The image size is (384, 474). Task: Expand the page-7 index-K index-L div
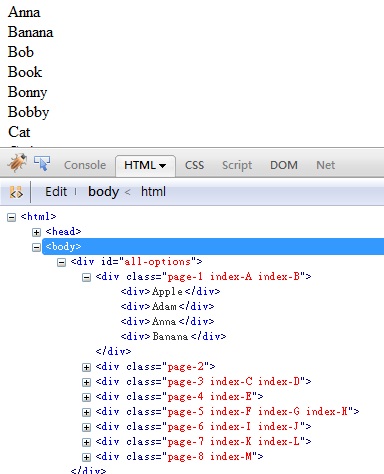[86, 442]
